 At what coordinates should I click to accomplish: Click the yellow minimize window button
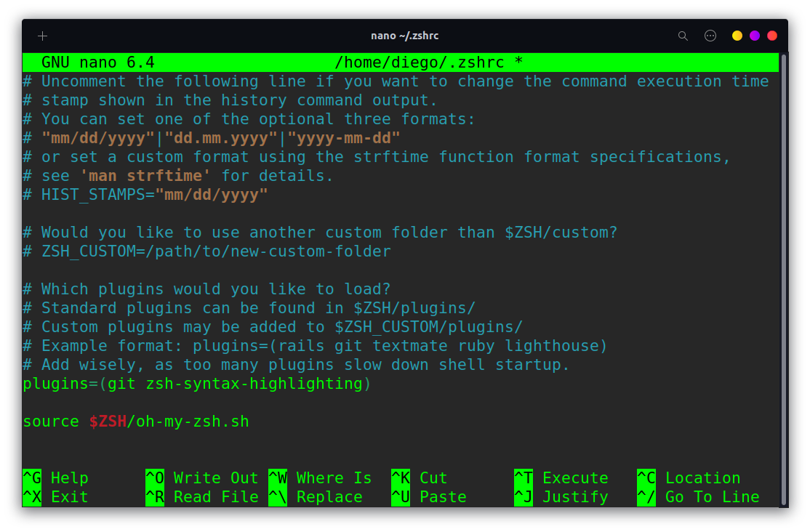point(737,36)
